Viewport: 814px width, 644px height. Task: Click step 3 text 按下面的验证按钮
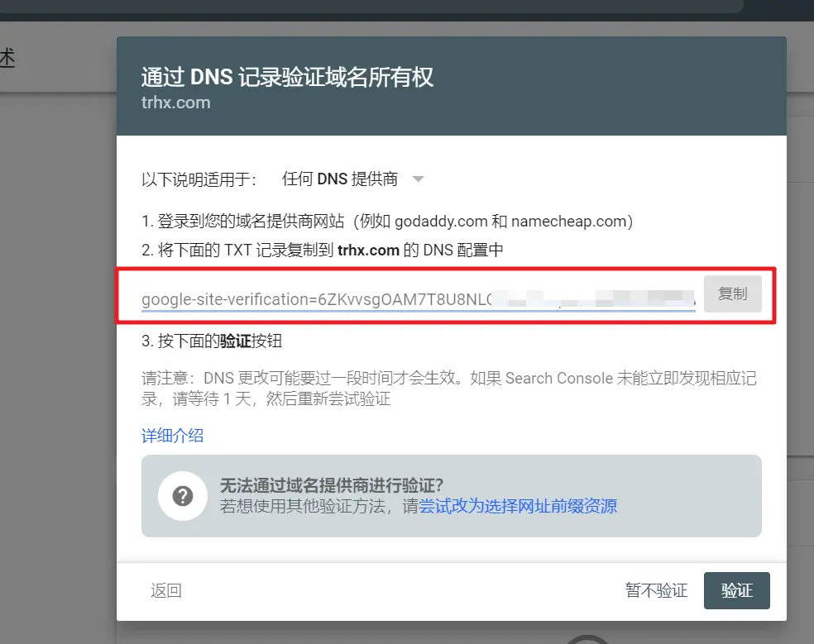(212, 341)
